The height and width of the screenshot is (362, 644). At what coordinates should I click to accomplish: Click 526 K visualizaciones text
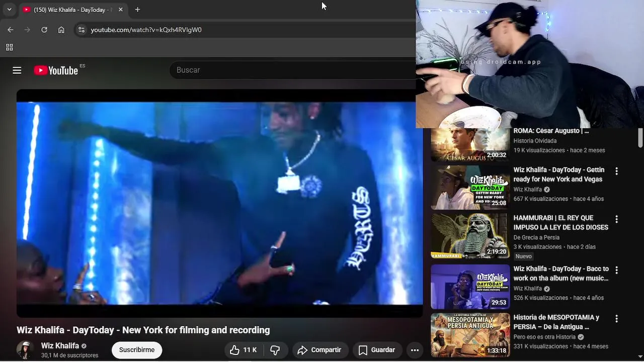540,298
